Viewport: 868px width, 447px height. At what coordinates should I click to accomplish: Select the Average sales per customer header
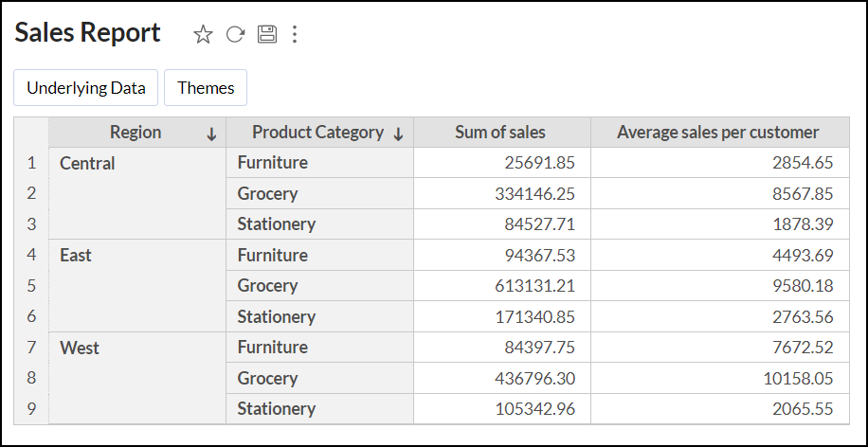point(717,133)
